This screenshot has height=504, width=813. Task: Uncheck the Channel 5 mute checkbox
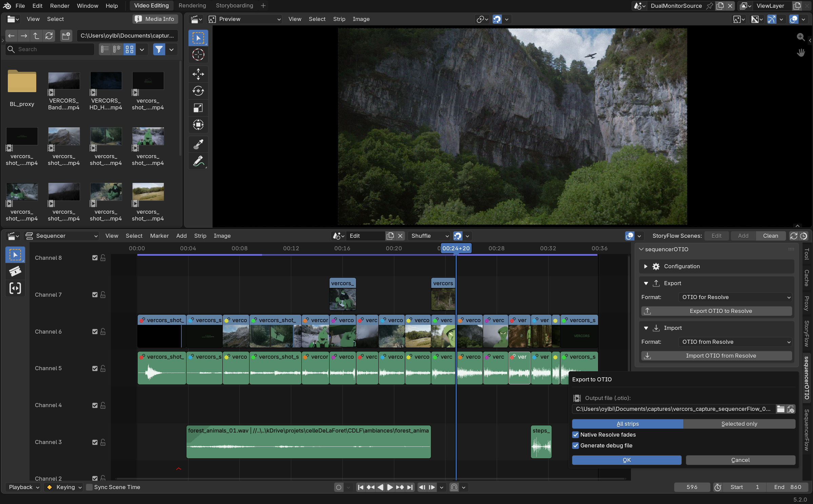(x=95, y=368)
